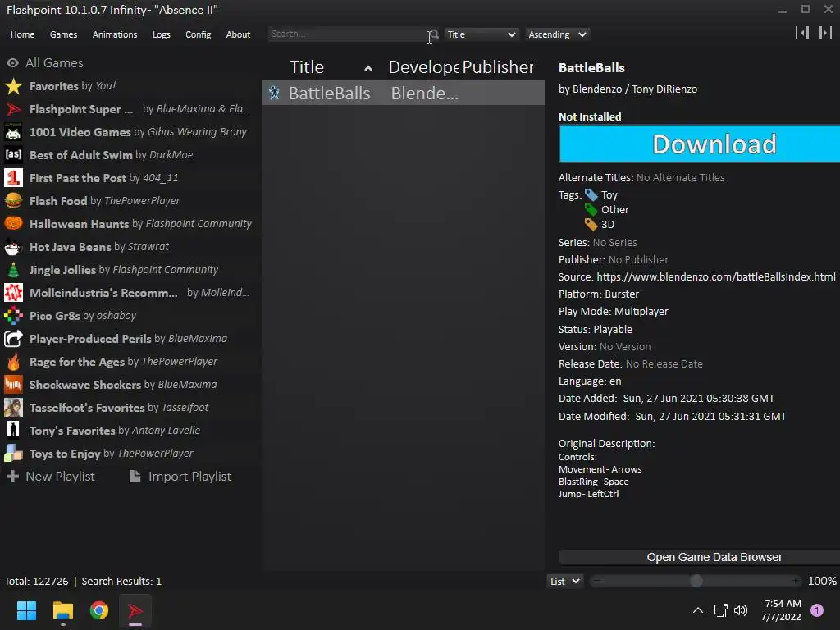This screenshot has width=840, height=630.
Task: Click the Best of Adult Swim [as] icon
Action: (x=13, y=155)
